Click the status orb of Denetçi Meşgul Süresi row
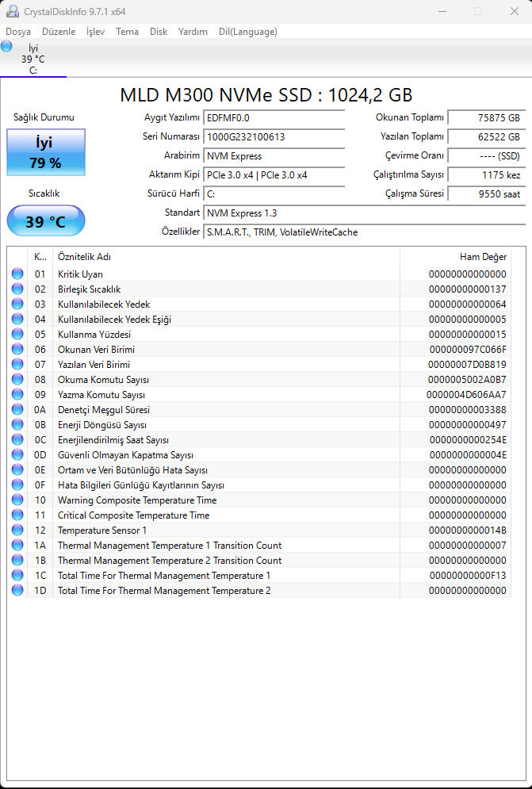This screenshot has height=789, width=532. tap(17, 410)
